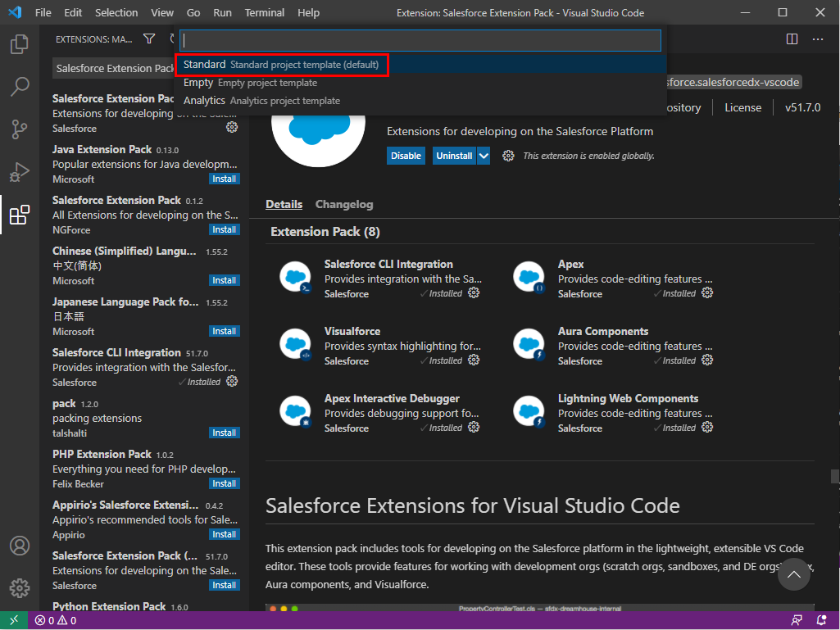Screen dimensions: 840x630
Task: Open editor More Actions ellipsis
Action: pyautogui.click(x=818, y=39)
